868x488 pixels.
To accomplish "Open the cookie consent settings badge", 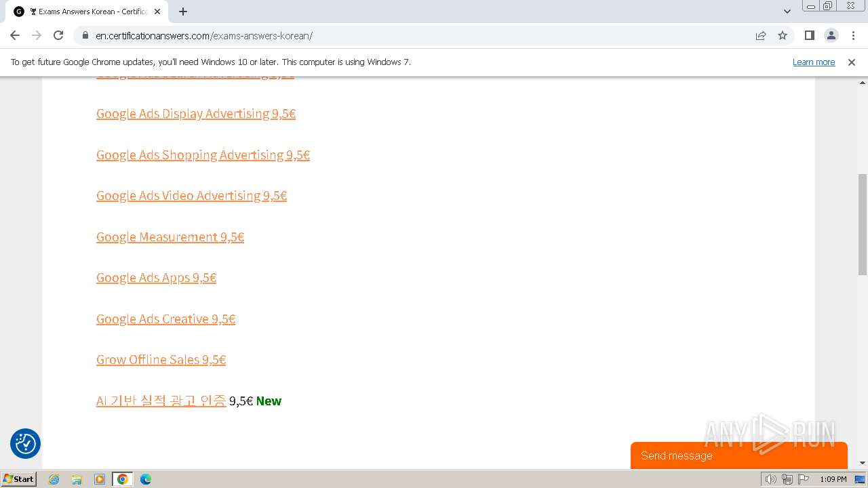I will [25, 444].
